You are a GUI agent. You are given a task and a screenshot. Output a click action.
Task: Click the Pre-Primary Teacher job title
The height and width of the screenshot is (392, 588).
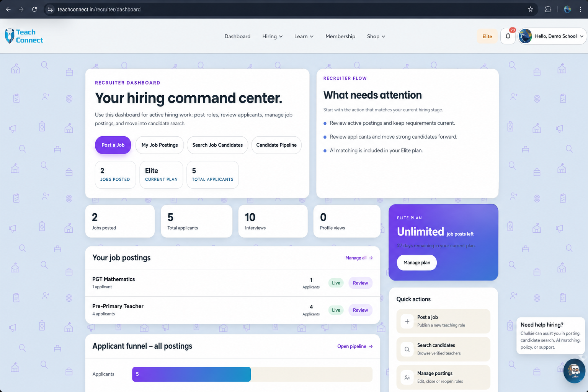118,306
